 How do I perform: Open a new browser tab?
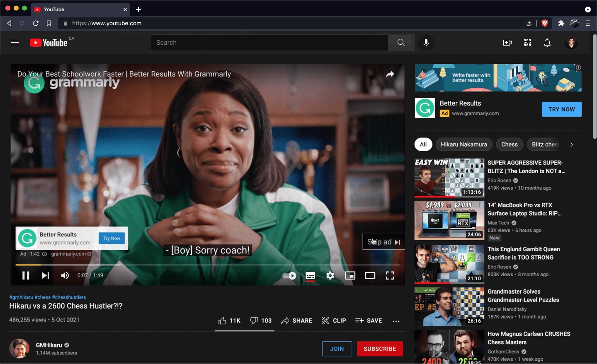tap(138, 9)
